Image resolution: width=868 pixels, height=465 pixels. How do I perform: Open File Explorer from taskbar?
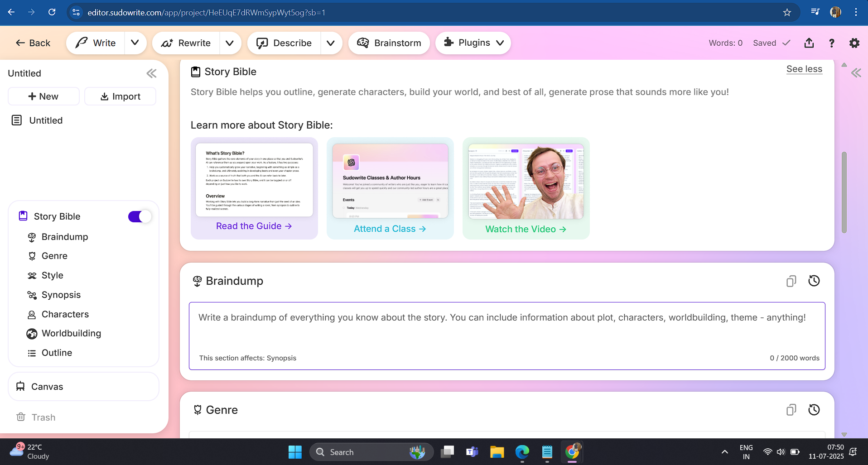(497, 452)
